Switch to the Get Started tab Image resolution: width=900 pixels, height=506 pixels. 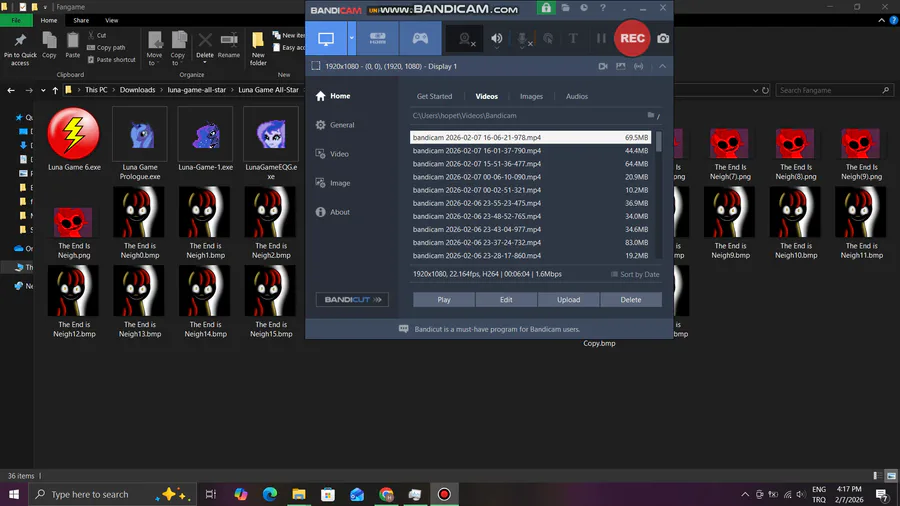coord(435,96)
